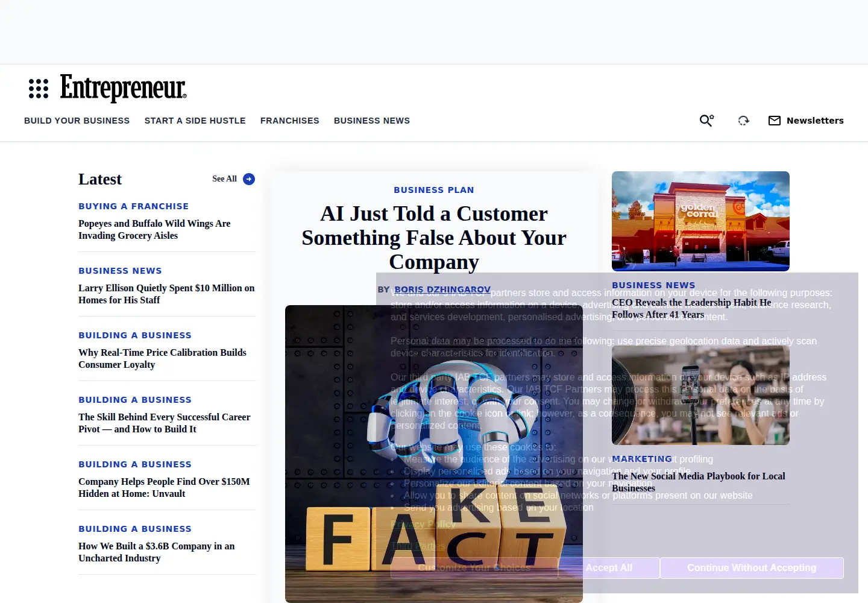Open the Third Parties link
This screenshot has height=603, width=868.
click(418, 546)
